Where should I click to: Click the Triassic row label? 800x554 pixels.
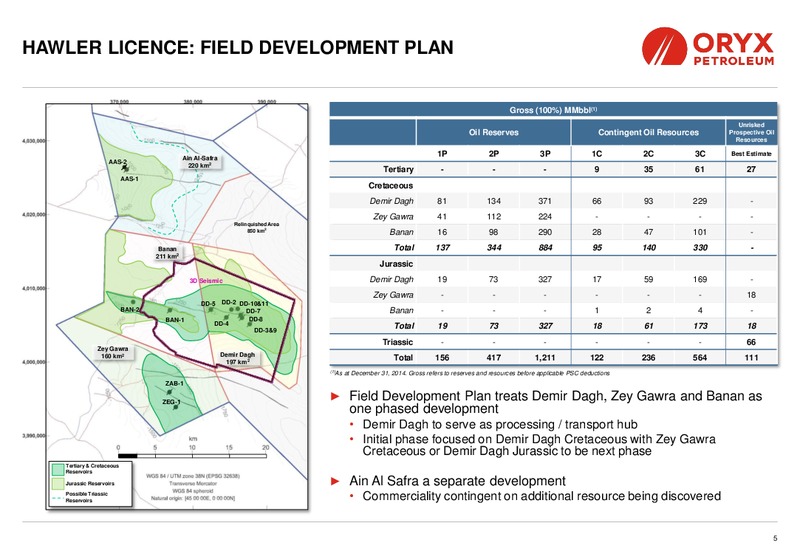pyautogui.click(x=397, y=342)
